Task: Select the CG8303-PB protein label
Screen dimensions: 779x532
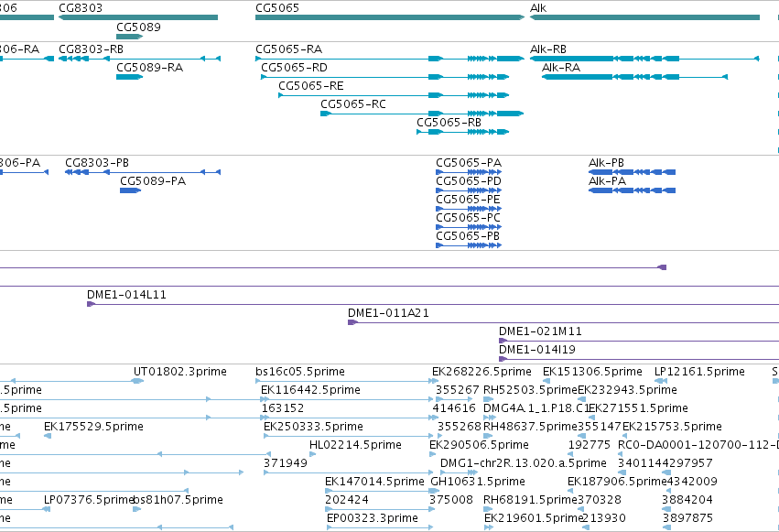Action: click(x=97, y=163)
